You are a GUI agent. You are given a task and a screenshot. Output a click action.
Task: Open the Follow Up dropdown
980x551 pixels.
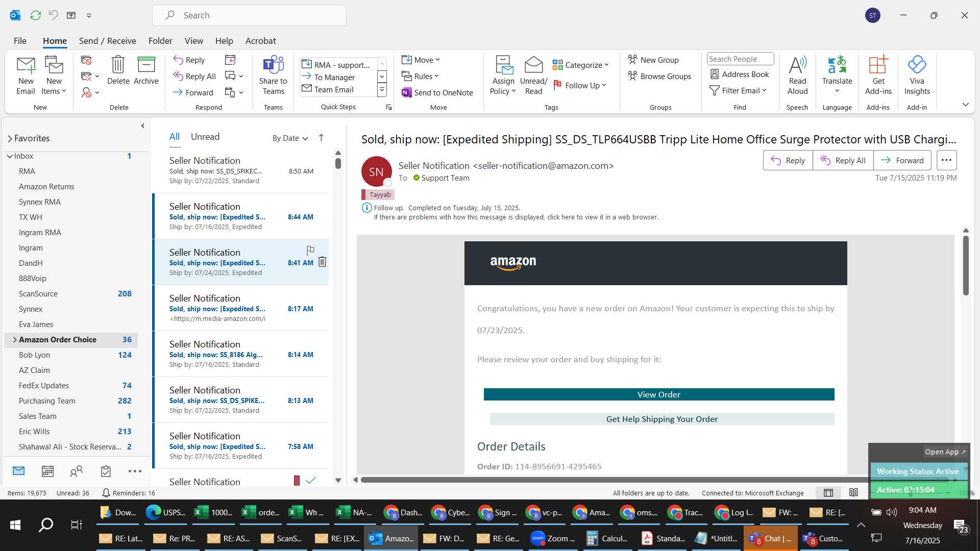[x=579, y=85]
